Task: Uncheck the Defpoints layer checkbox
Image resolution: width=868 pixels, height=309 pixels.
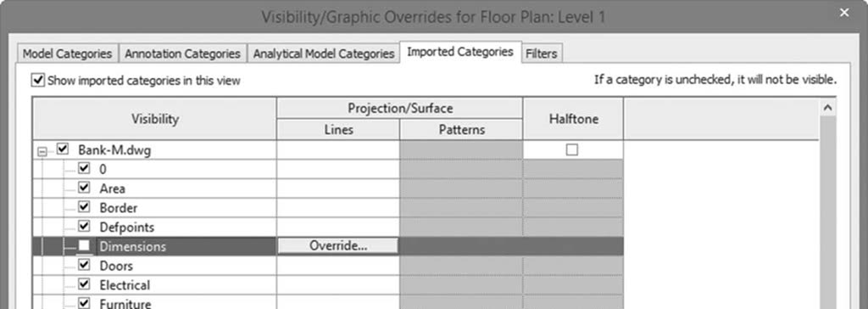Action: pos(84,227)
